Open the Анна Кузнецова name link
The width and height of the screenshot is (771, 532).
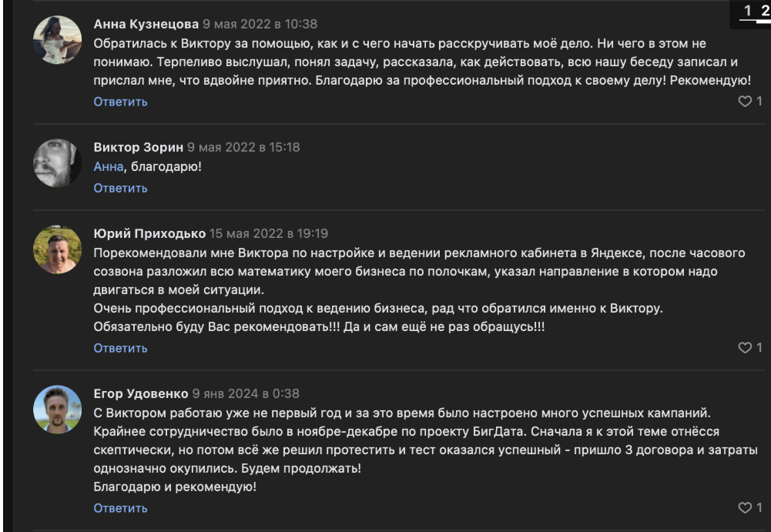(x=146, y=24)
